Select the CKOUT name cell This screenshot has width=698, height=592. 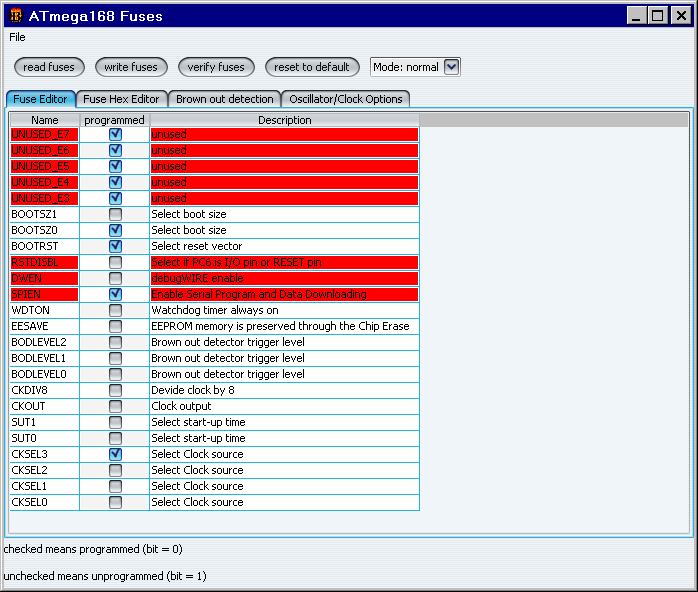45,407
